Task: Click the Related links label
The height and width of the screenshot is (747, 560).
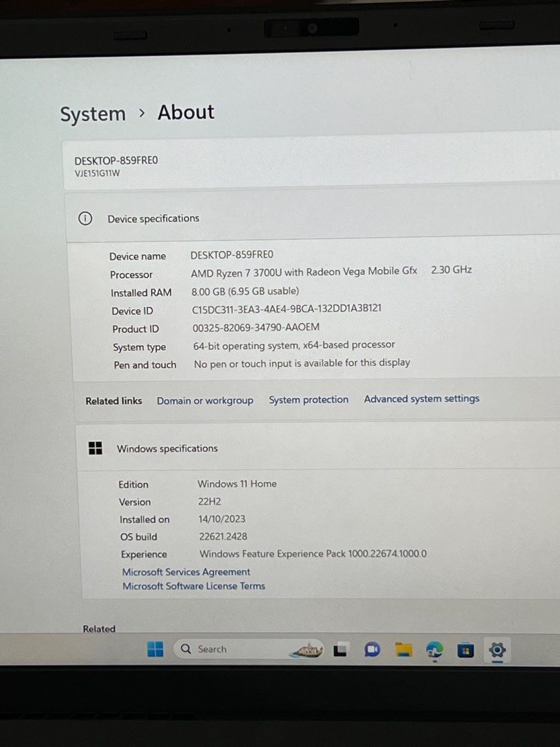Action: pyautogui.click(x=114, y=401)
